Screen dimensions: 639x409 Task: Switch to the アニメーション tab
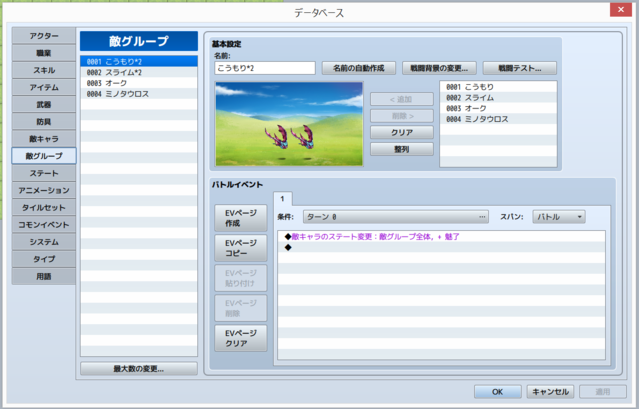pyautogui.click(x=44, y=190)
